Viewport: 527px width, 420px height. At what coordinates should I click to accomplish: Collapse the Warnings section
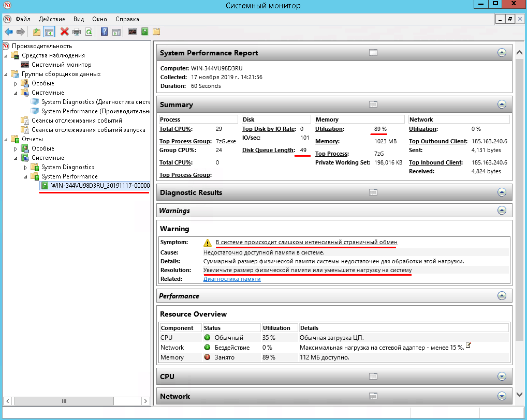click(x=501, y=211)
